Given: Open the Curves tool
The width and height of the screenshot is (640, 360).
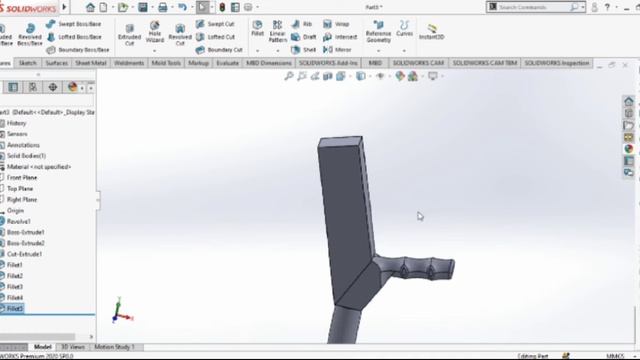Looking at the screenshot, I should tap(404, 29).
